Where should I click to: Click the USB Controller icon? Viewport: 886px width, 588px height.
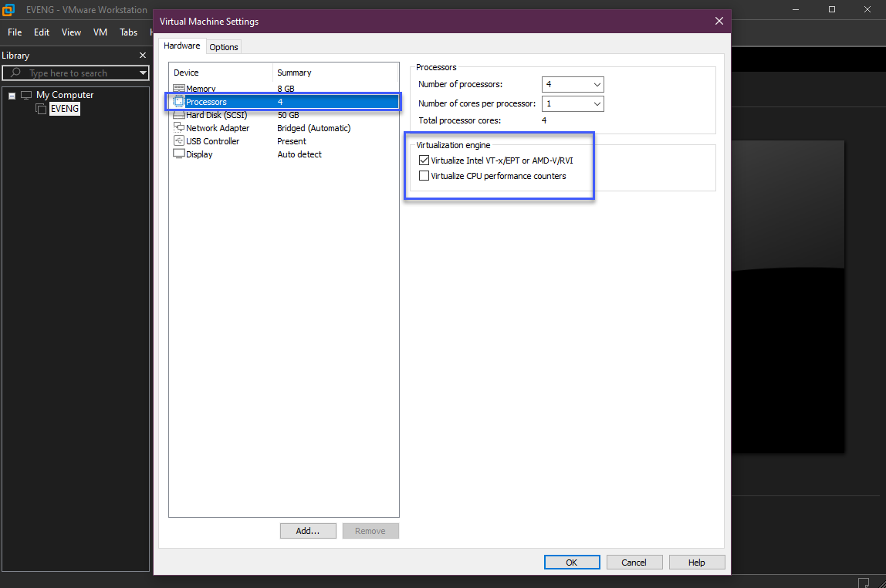(x=179, y=141)
